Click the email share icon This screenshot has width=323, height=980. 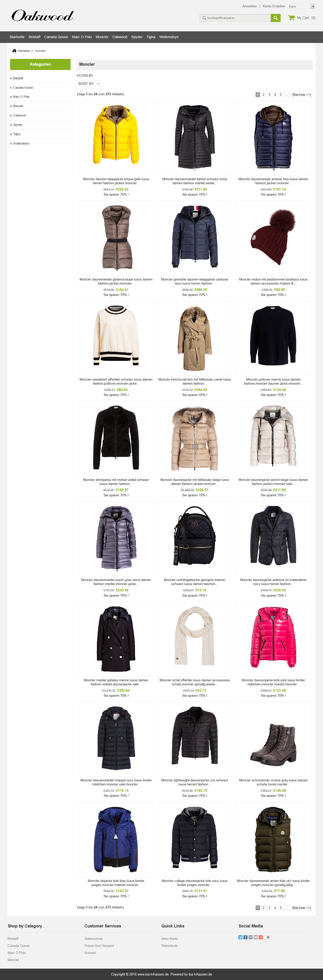(x=256, y=937)
